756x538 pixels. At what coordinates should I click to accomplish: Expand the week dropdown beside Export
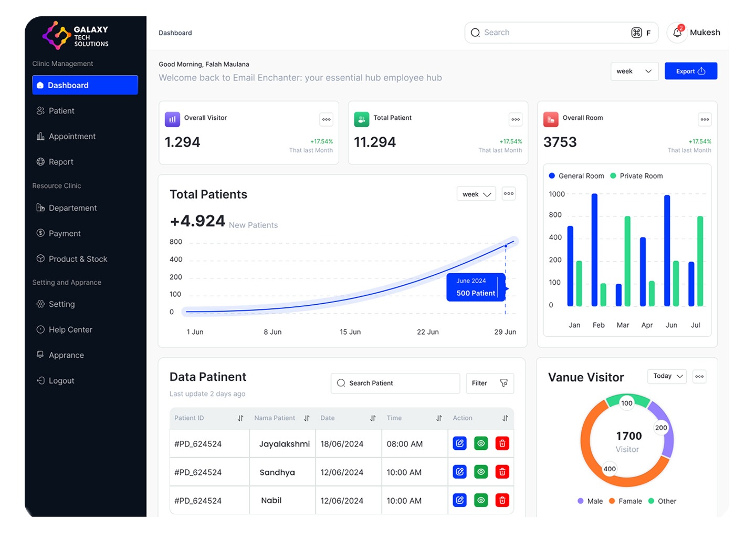click(634, 71)
